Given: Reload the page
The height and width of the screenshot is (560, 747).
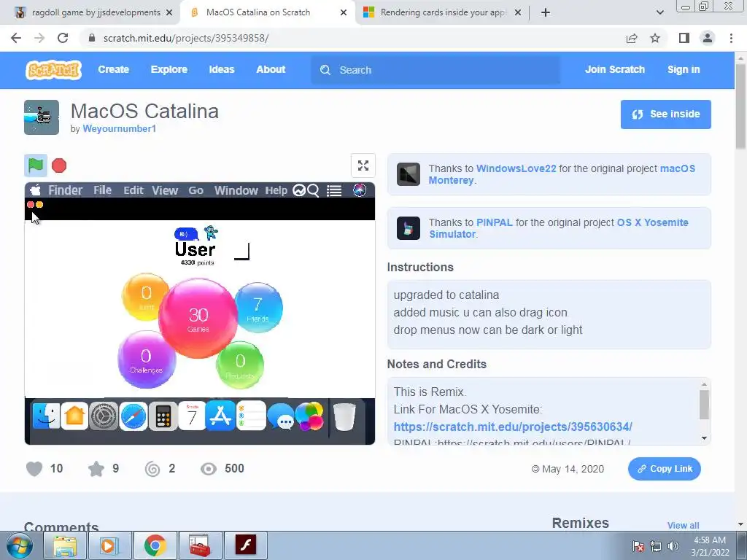Looking at the screenshot, I should tap(63, 38).
